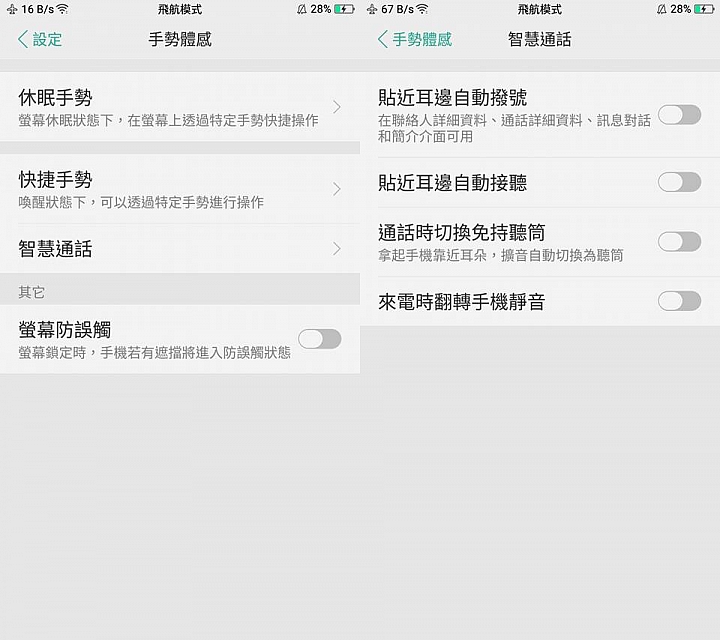The width and height of the screenshot is (720, 640).
Task: Tap 貼近耳邊自動接聽 title text
Action: (452, 183)
